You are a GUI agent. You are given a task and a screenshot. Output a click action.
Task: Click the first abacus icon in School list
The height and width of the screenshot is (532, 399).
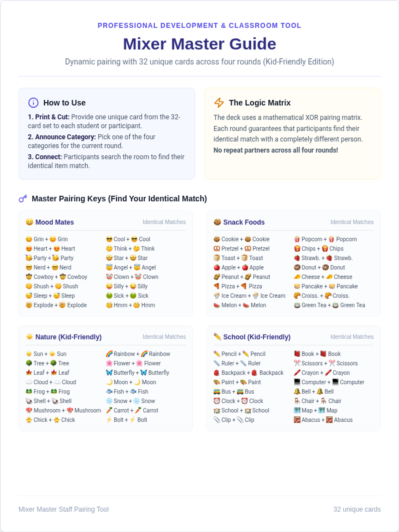coord(297,420)
